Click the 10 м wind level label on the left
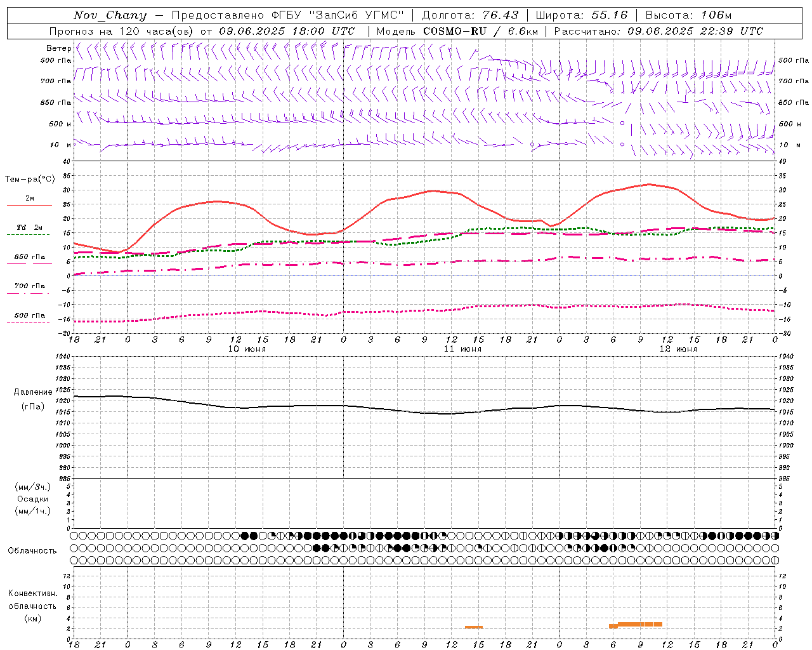The image size is (812, 650). pos(60,145)
